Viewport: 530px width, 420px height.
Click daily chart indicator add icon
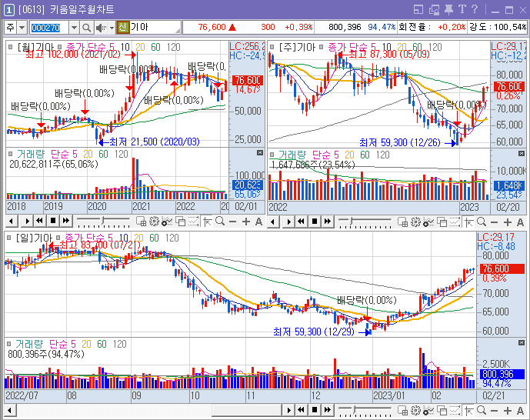pos(428,410)
